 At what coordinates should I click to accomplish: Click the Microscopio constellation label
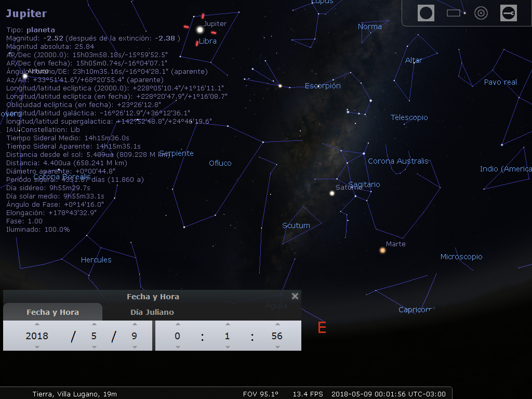tap(461, 257)
